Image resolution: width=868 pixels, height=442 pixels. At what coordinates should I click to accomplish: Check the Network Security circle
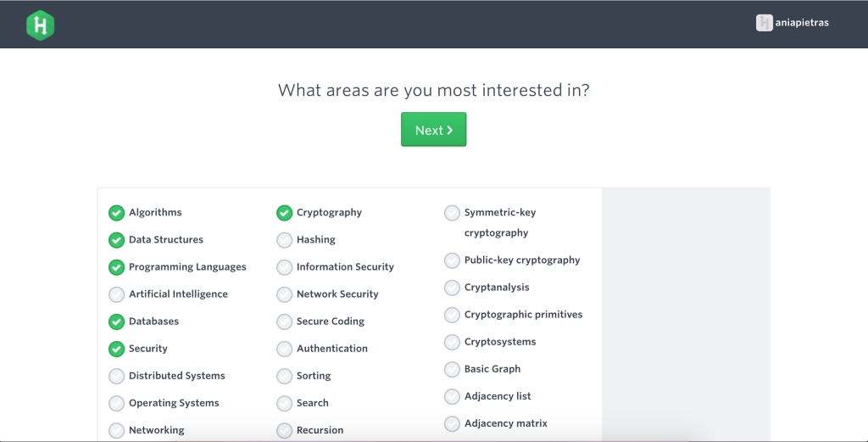coord(284,294)
